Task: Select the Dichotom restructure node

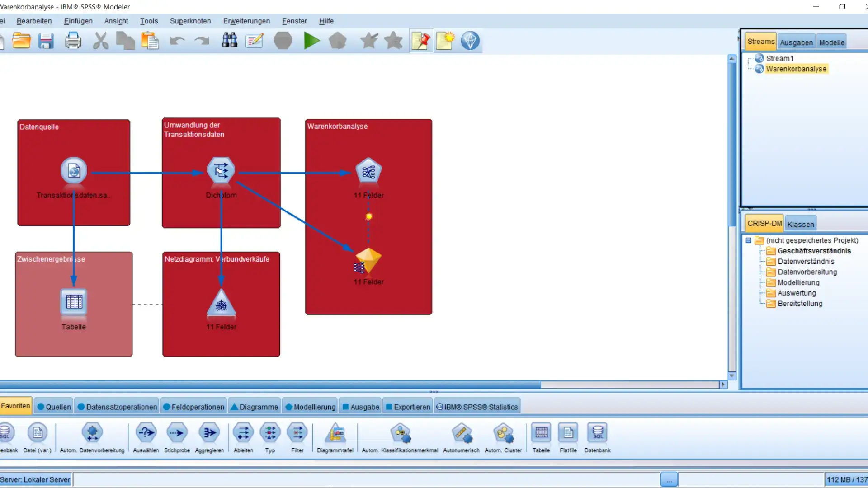Action: [221, 171]
